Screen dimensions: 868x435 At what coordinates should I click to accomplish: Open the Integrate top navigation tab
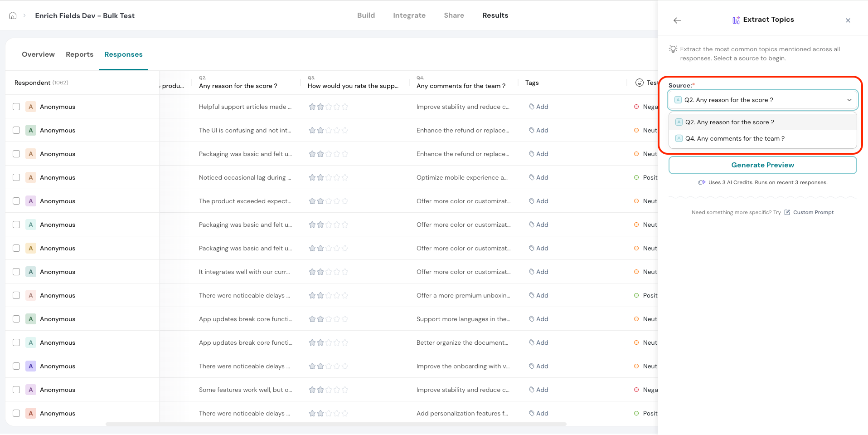[x=409, y=15]
